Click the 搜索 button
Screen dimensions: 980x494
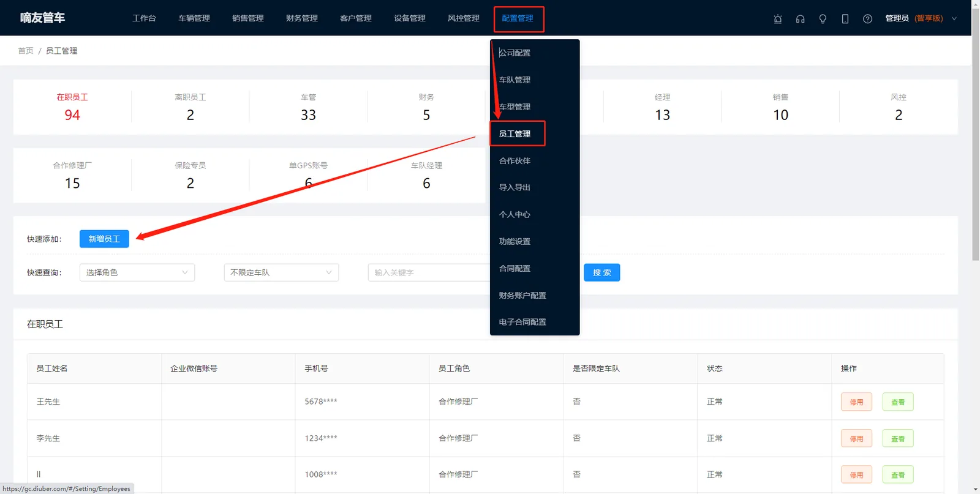pyautogui.click(x=602, y=272)
